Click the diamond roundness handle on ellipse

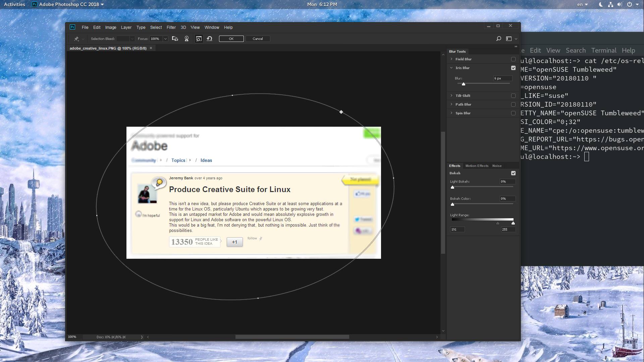pos(341,112)
